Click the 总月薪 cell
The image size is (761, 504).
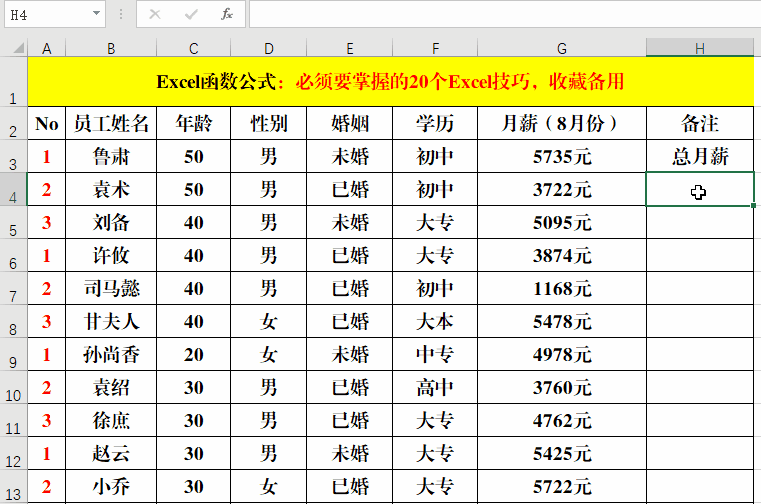700,156
